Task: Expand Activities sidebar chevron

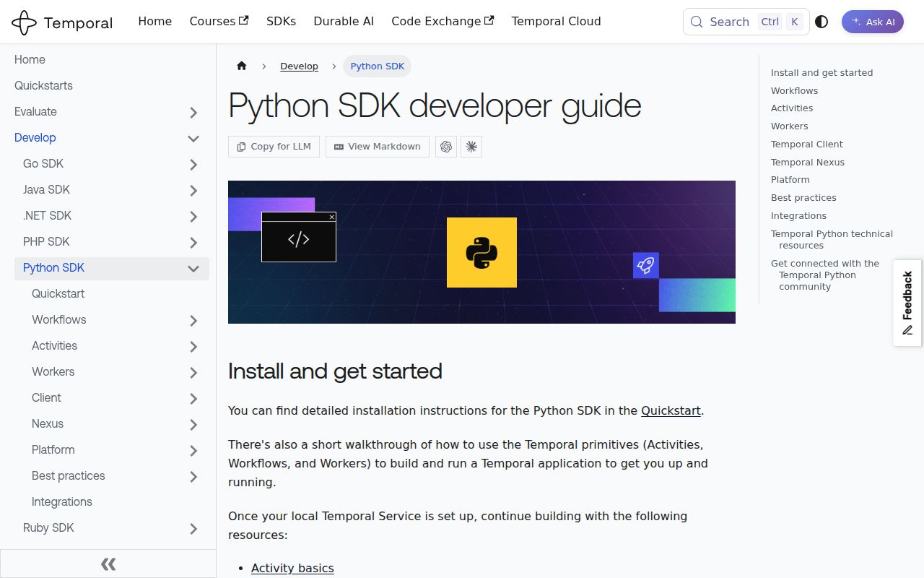Action: [x=193, y=346]
